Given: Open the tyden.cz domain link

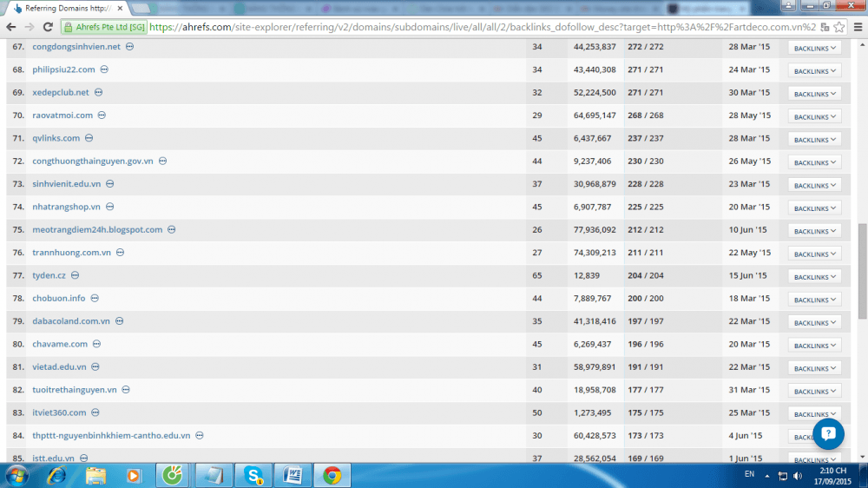Looking at the screenshot, I should (x=49, y=275).
